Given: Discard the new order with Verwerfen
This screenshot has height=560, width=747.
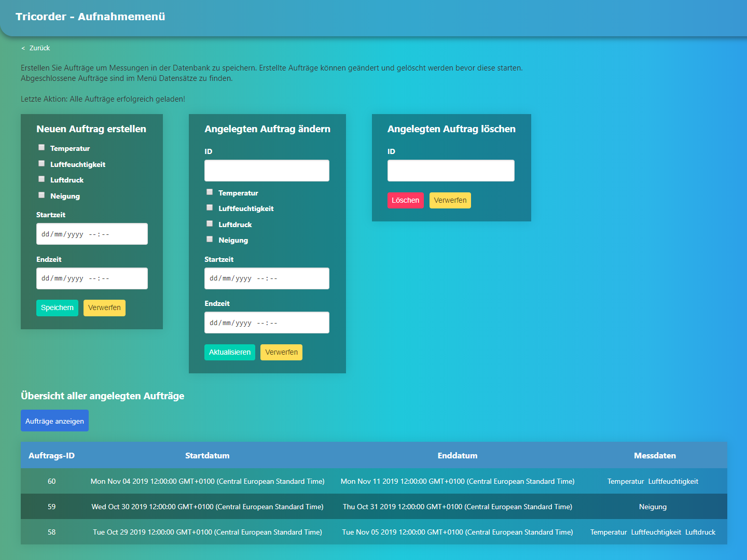Looking at the screenshot, I should [x=104, y=308].
